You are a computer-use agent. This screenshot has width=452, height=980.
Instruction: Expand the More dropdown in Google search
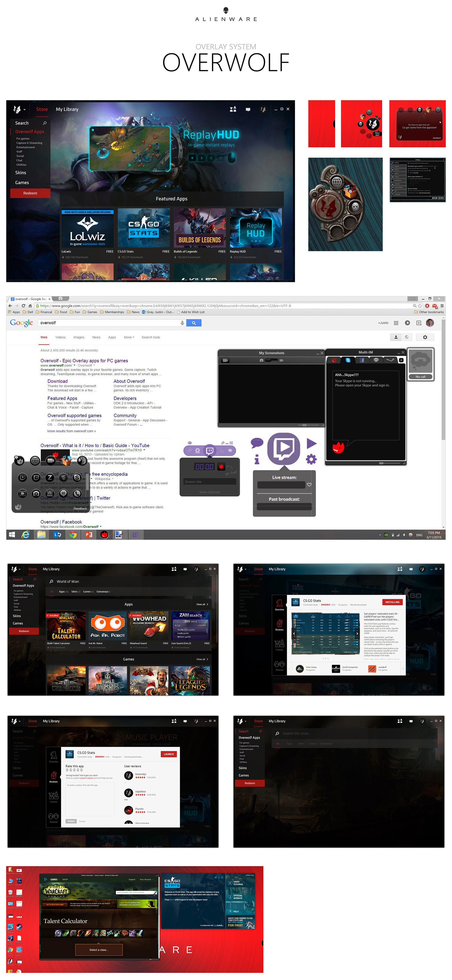(129, 337)
